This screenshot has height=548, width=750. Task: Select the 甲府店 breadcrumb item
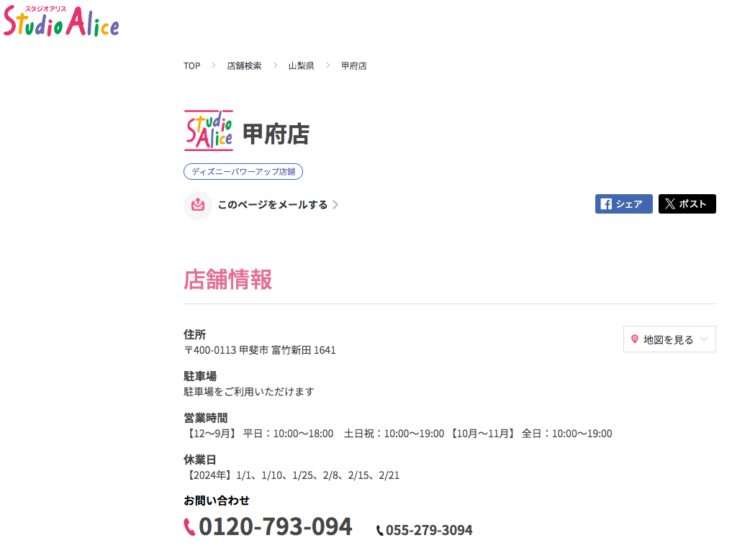353,66
